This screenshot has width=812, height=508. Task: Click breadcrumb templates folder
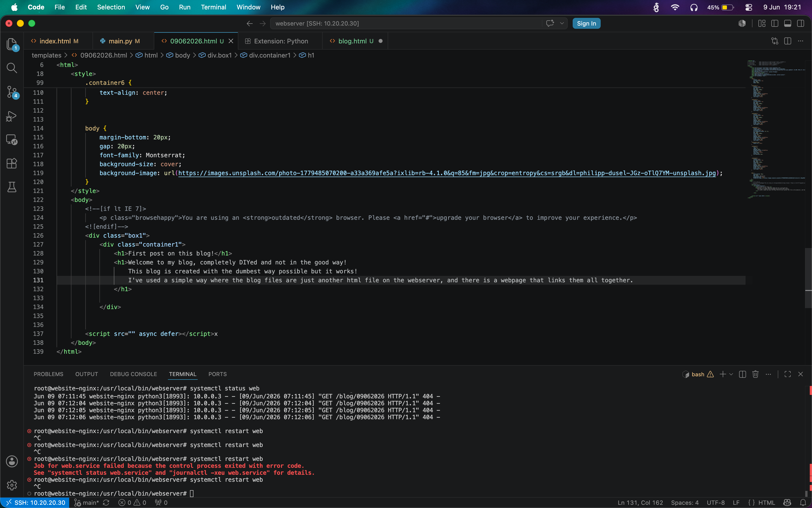tap(46, 55)
